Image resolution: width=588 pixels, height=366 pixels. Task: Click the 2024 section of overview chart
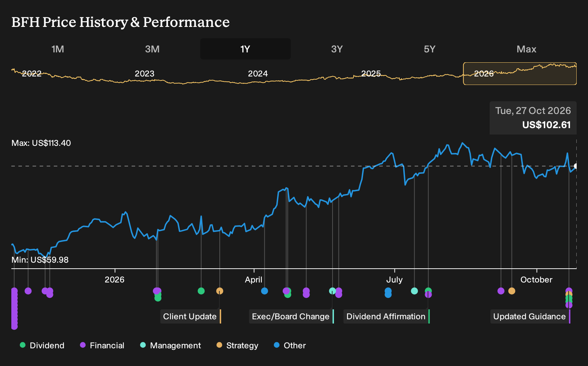[258, 74]
